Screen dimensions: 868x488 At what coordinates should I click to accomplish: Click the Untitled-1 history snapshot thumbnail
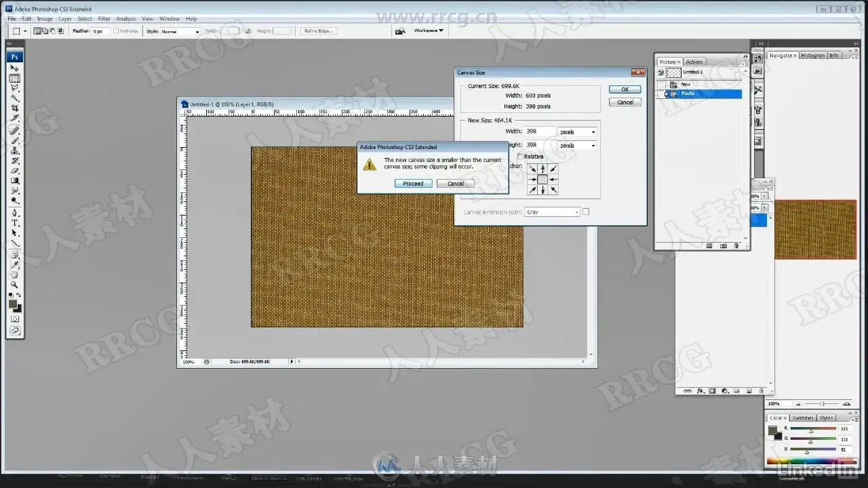pyautogui.click(x=673, y=72)
